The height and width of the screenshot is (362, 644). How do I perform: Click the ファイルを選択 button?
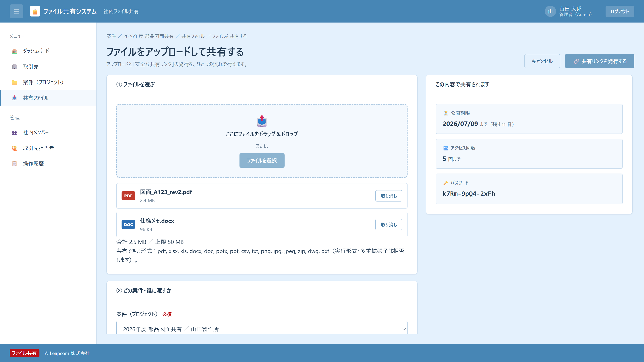tap(262, 160)
